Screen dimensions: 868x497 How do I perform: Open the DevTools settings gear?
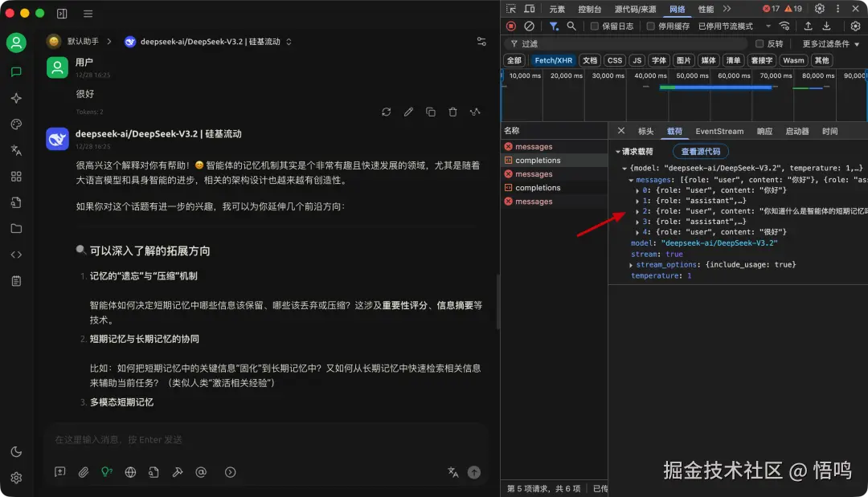click(x=819, y=9)
